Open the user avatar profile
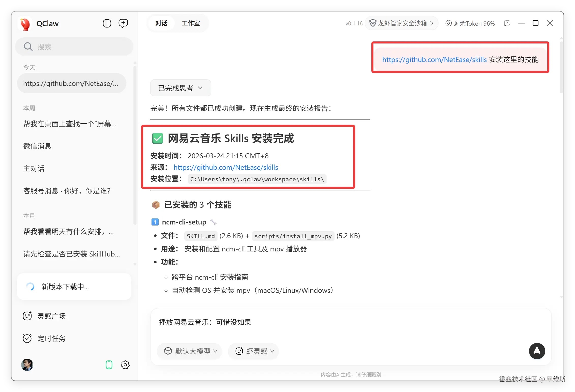This screenshot has width=575, height=392. coord(27,365)
